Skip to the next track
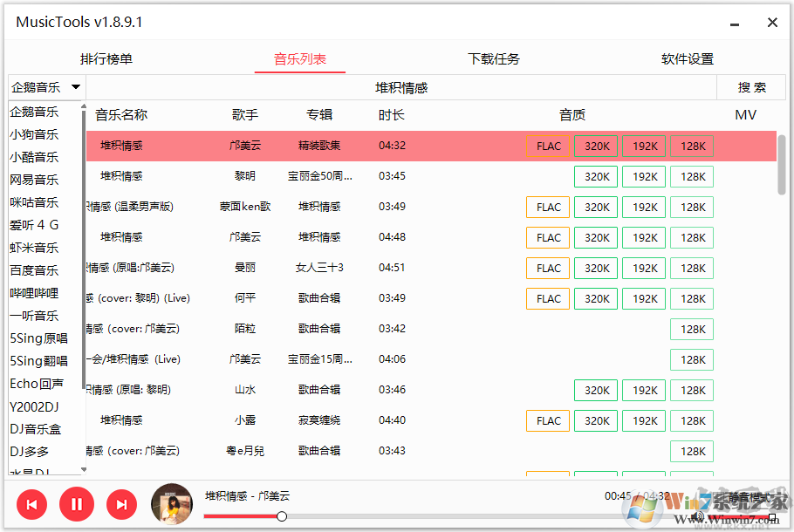 (x=121, y=504)
